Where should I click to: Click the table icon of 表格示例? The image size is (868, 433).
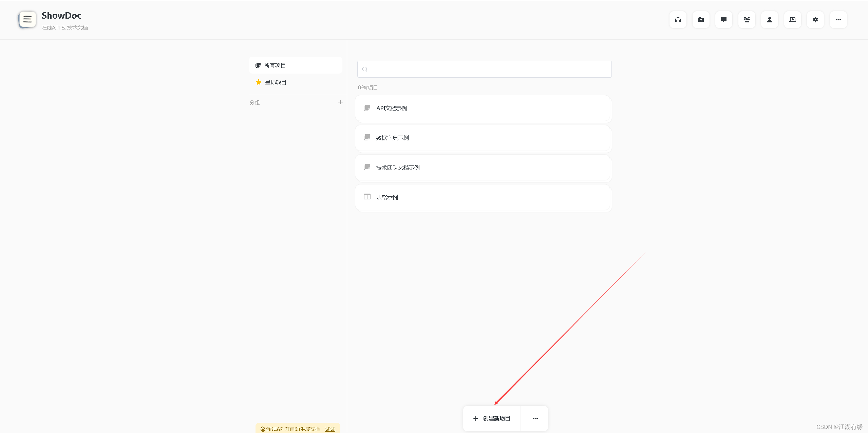(x=367, y=197)
